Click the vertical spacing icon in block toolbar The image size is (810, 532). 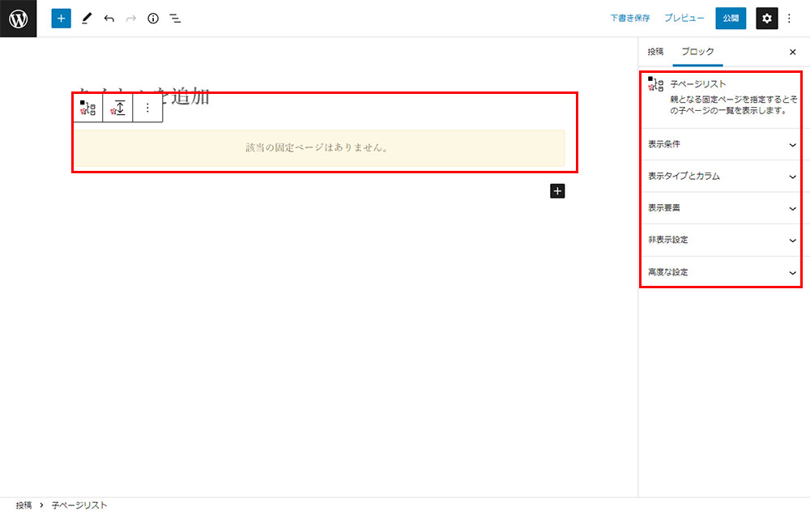(x=118, y=108)
